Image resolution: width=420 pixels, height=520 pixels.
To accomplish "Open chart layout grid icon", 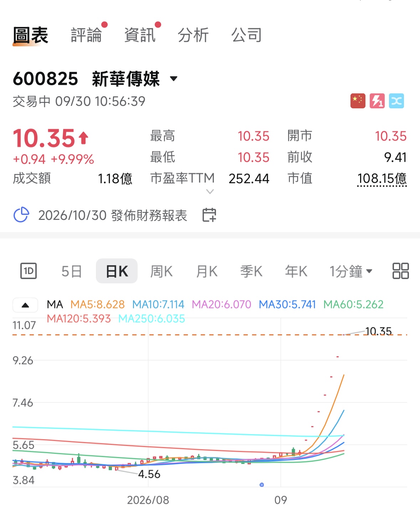I will coord(400,271).
